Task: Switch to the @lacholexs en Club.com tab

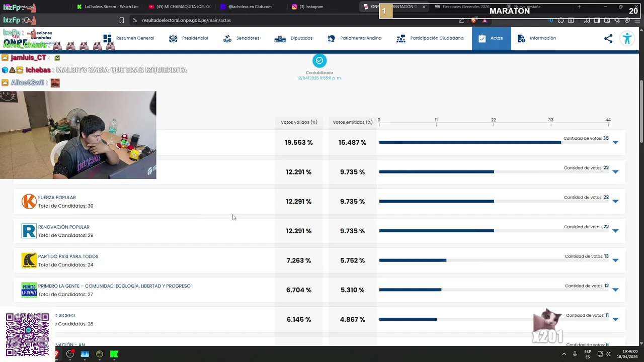Action: (251, 7)
